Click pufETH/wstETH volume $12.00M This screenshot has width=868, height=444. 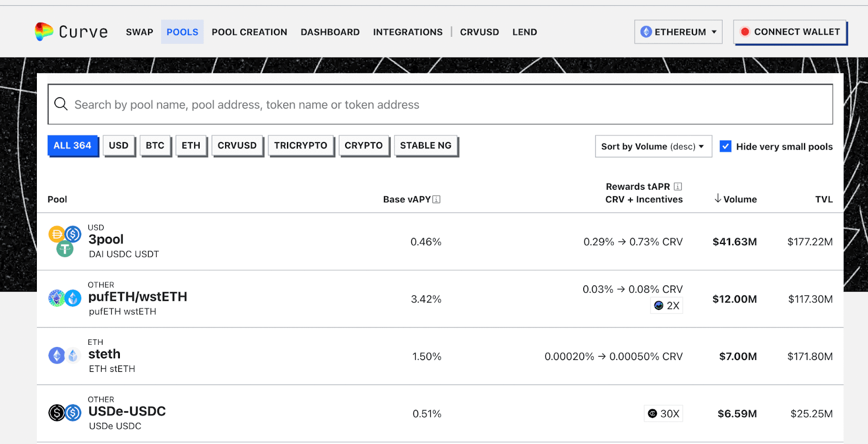[x=735, y=299]
